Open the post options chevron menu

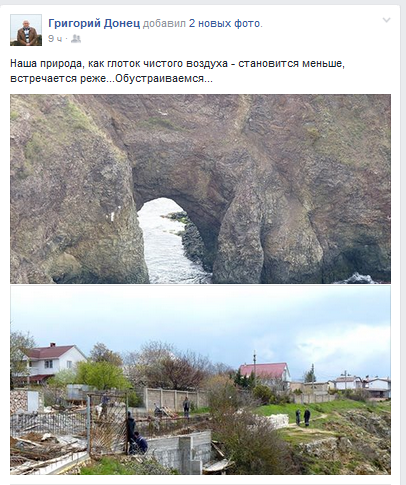[x=386, y=20]
